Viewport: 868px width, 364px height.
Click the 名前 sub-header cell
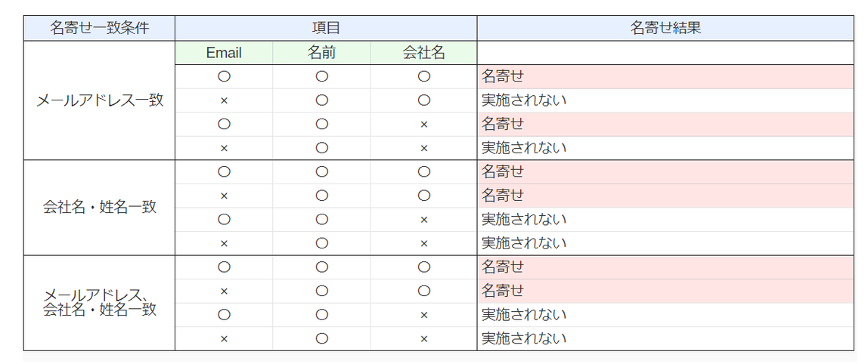321,53
